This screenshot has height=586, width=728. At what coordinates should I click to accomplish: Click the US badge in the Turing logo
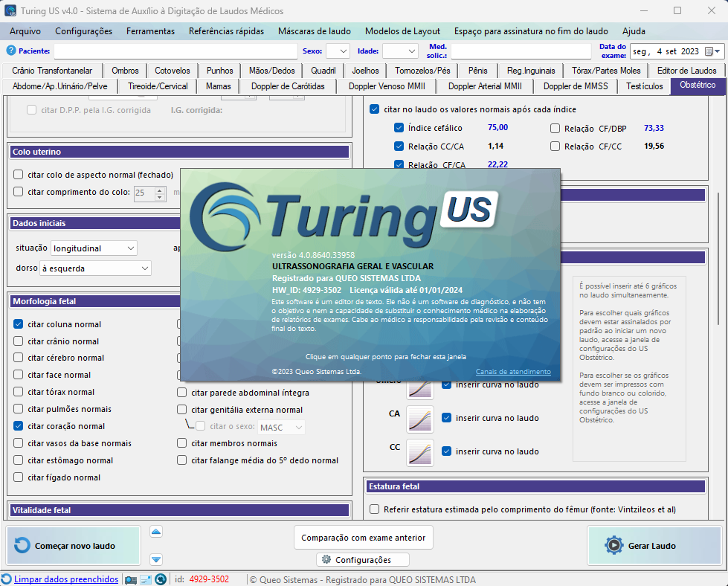[x=469, y=210]
